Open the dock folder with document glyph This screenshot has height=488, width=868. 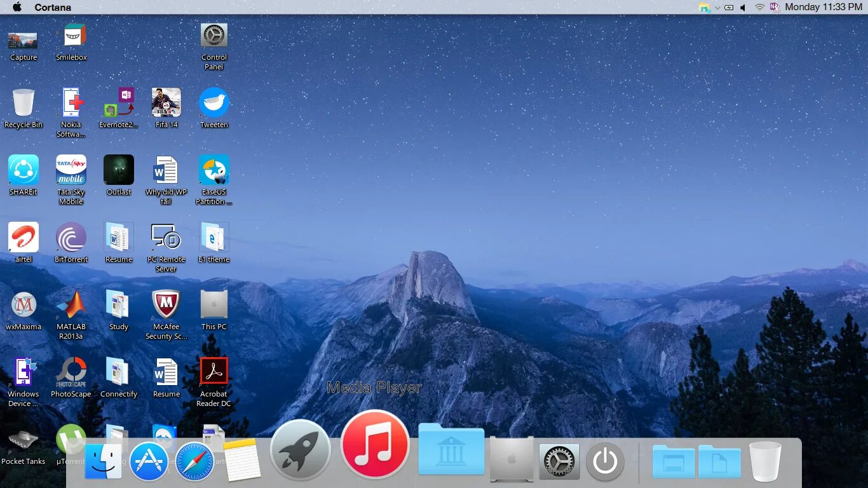(719, 461)
